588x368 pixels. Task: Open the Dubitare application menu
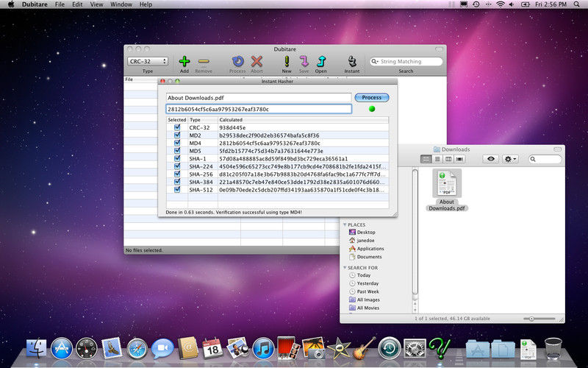point(35,4)
